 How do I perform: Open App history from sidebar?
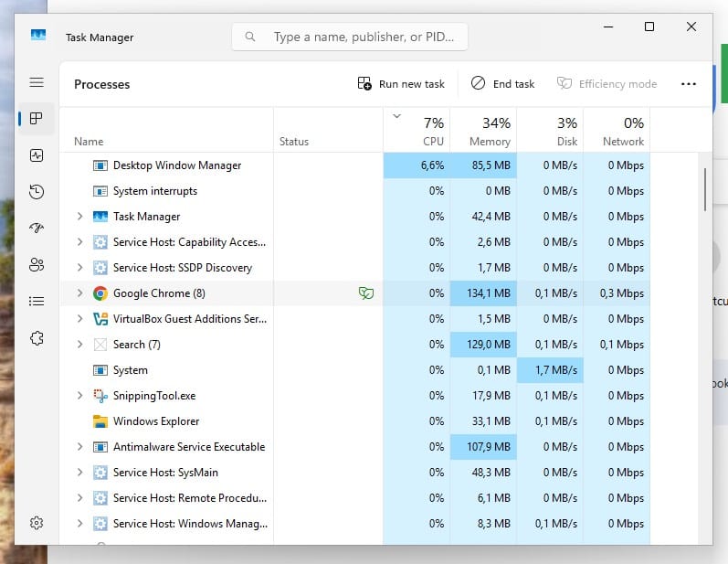[37, 192]
